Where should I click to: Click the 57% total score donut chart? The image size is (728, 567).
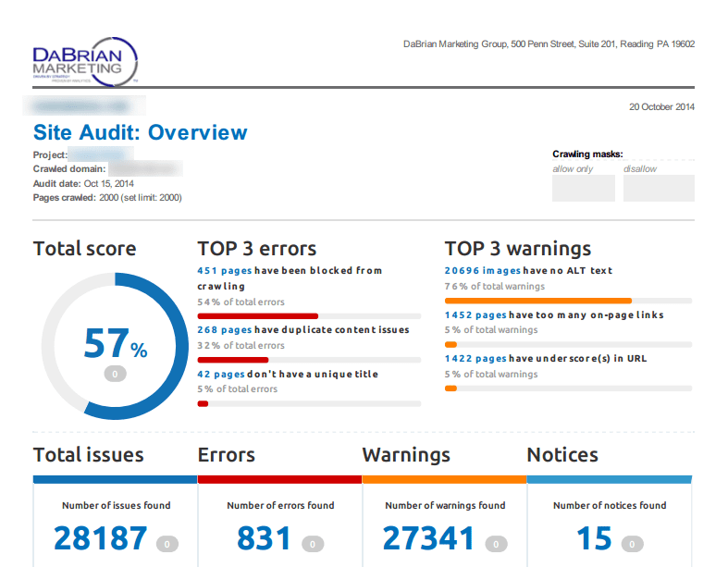click(x=115, y=346)
